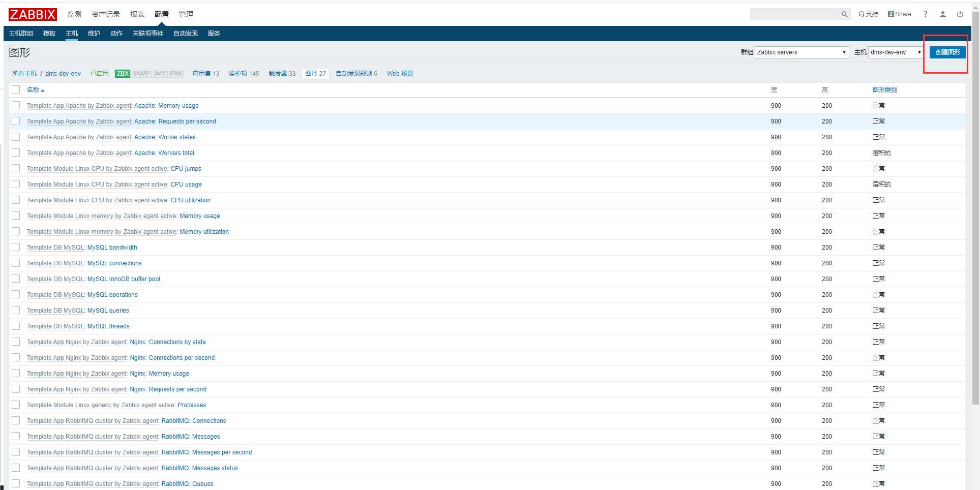Go to the 自动发现 submenu
The image size is (980, 490).
pos(186,34)
